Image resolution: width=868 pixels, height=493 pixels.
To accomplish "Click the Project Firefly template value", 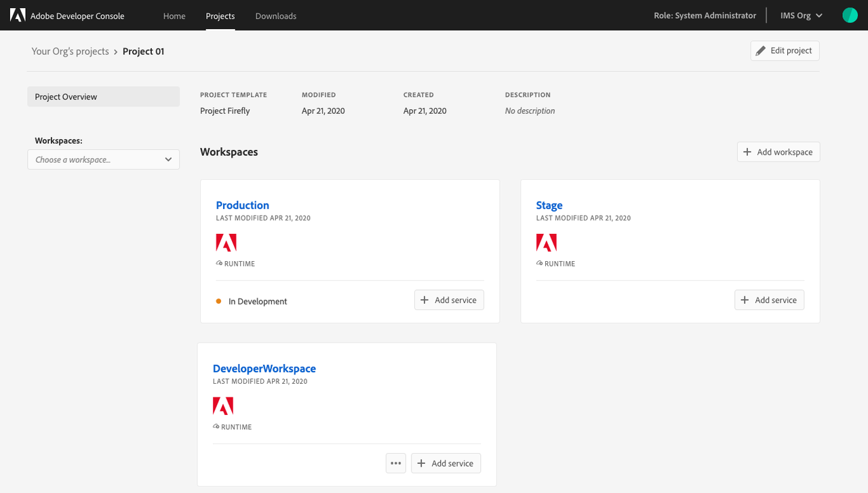I will (225, 111).
